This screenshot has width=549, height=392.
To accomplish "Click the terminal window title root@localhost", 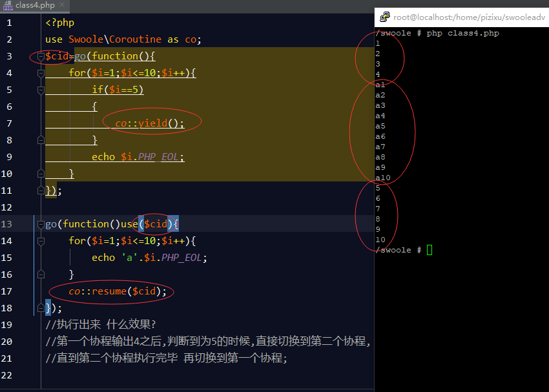I will tap(469, 17).
